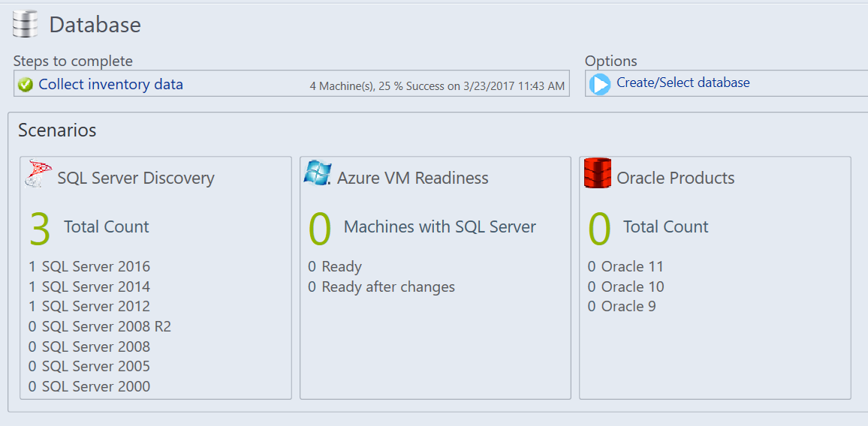
Task: Select the '0 Oracle 9' row
Action: 622,307
